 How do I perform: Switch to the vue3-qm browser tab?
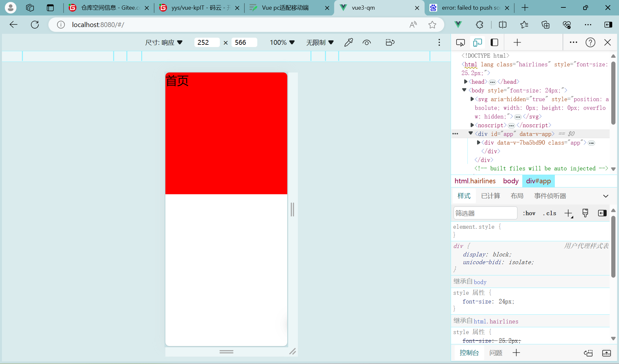click(x=371, y=8)
